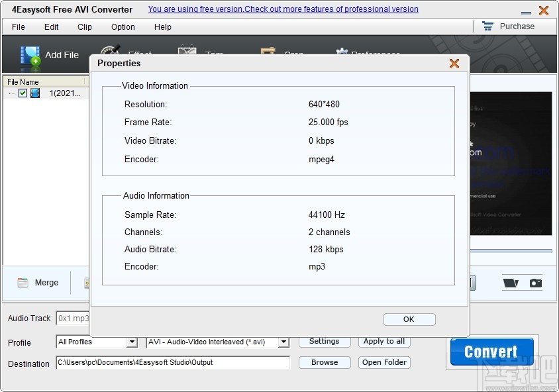
Task: Click inside the Destination path field
Action: coord(172,363)
